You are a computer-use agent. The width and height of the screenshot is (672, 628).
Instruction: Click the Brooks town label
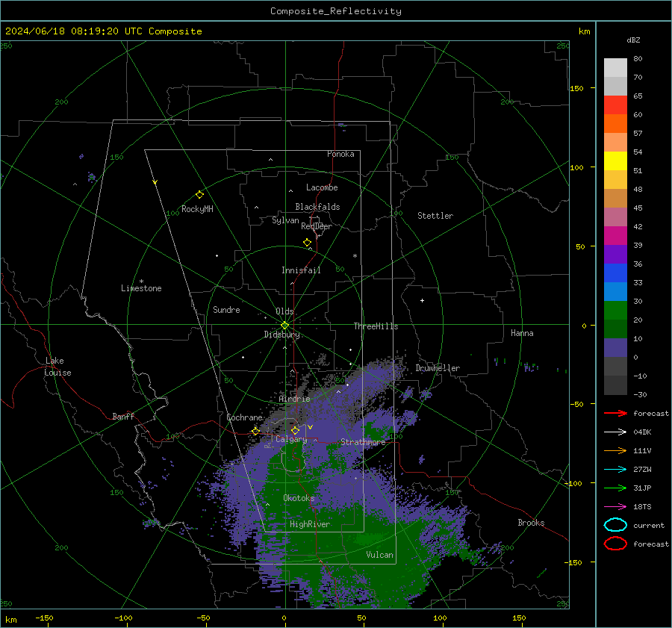pos(531,523)
